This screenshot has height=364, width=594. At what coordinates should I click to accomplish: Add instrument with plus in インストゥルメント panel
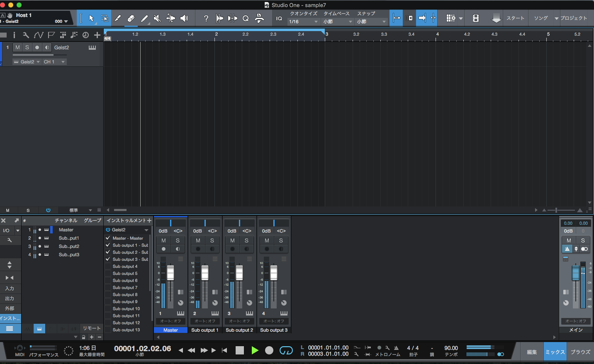click(x=149, y=221)
